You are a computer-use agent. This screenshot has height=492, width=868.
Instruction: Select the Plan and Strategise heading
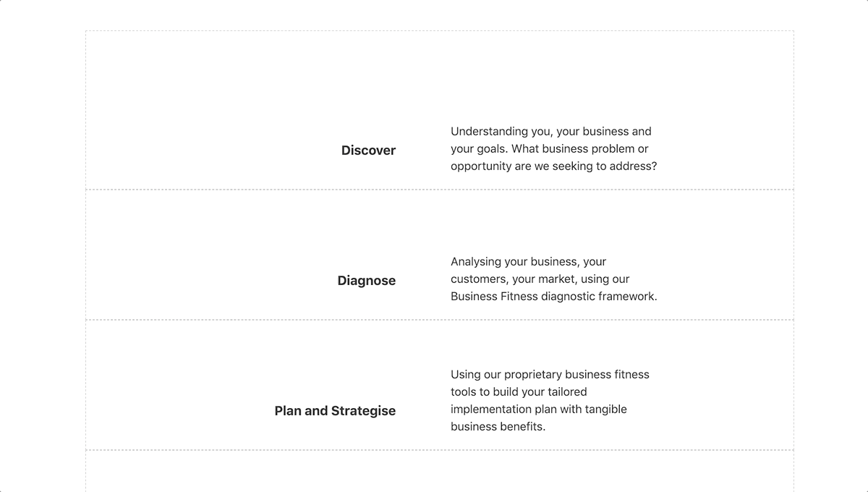pyautogui.click(x=335, y=411)
